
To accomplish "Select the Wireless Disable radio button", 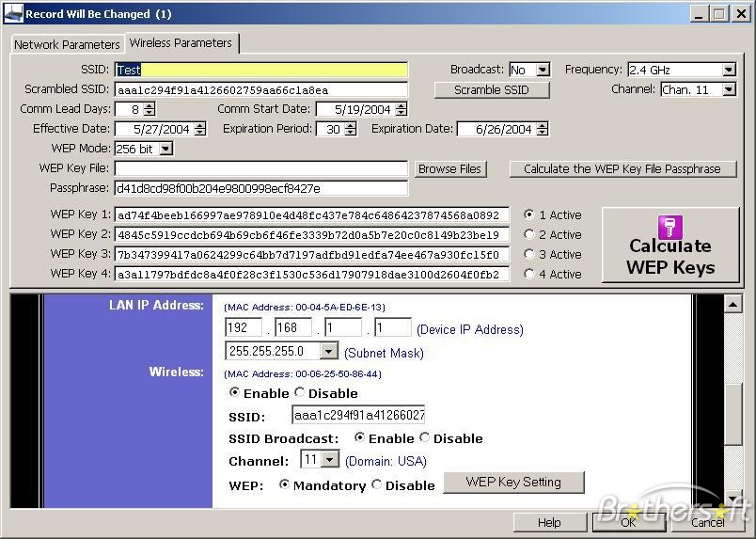I will (x=299, y=392).
